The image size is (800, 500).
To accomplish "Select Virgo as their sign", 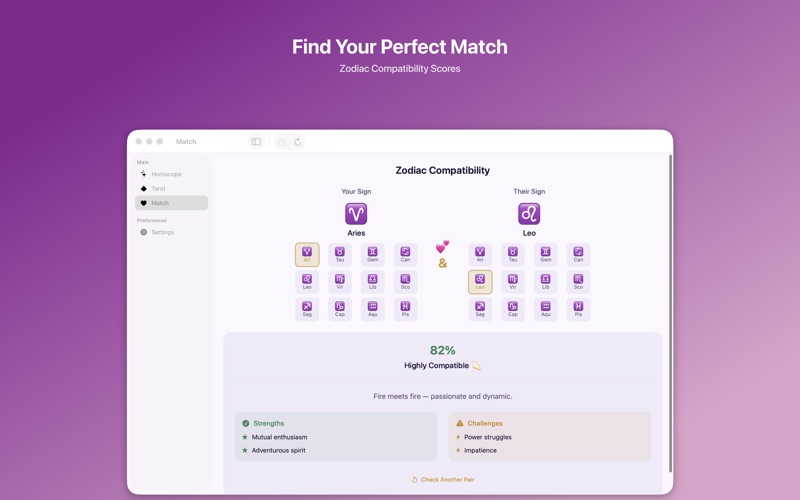I will 513,282.
